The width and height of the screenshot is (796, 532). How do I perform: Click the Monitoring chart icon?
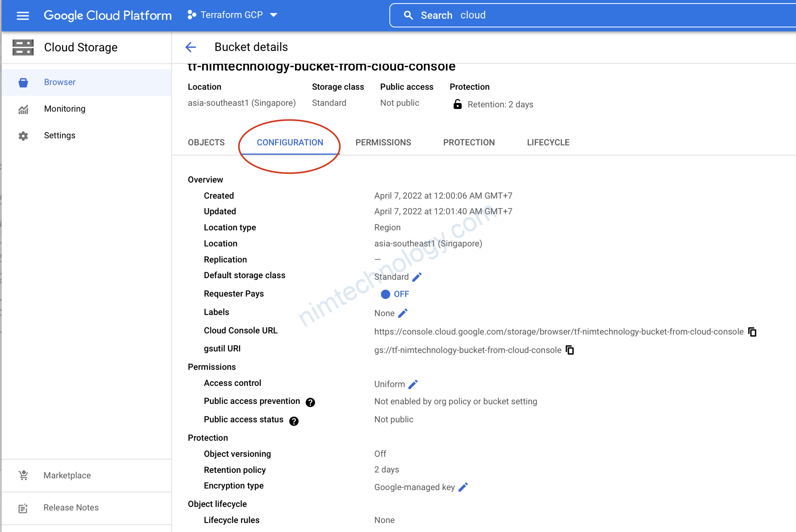23,109
